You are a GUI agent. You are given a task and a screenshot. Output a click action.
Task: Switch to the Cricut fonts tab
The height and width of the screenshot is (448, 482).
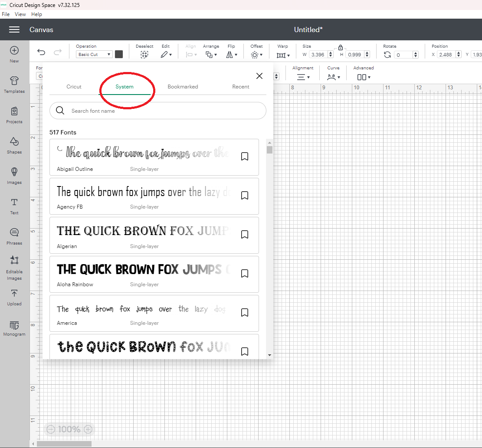(74, 87)
